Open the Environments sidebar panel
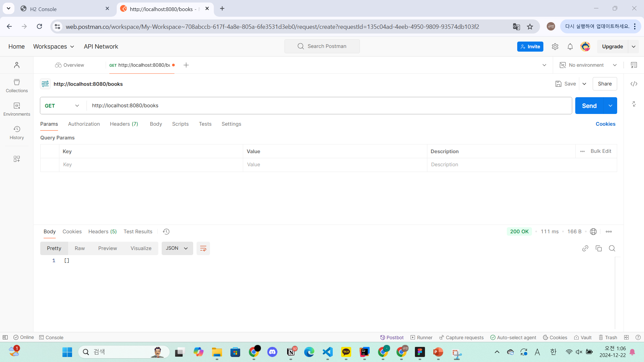 tap(17, 109)
